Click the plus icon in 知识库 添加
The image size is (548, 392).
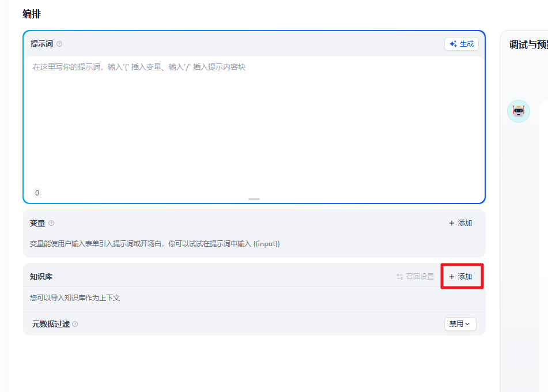[451, 277]
